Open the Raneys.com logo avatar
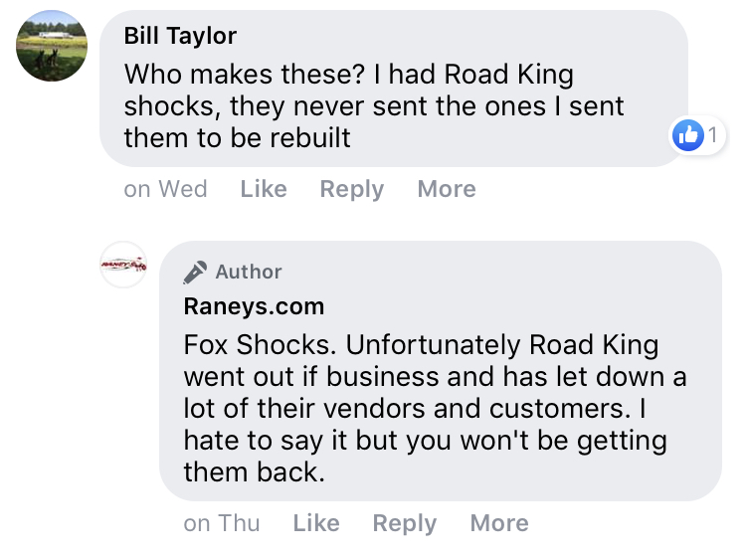The width and height of the screenshot is (746, 560). [123, 266]
